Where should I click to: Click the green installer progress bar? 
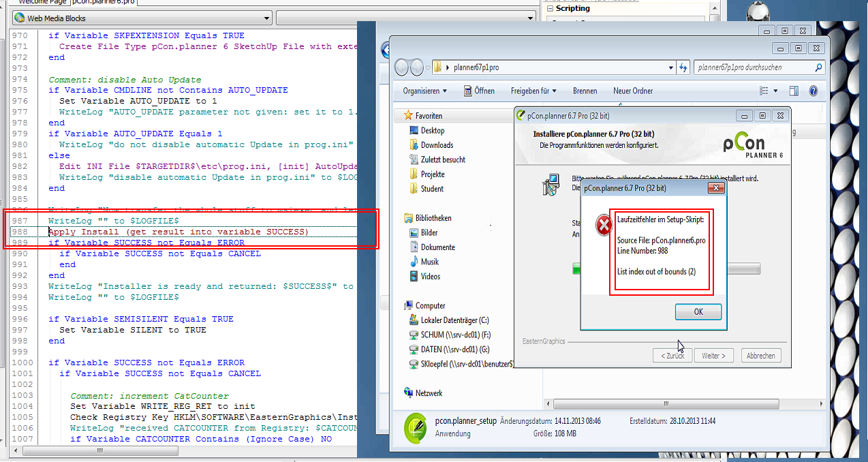click(x=576, y=269)
